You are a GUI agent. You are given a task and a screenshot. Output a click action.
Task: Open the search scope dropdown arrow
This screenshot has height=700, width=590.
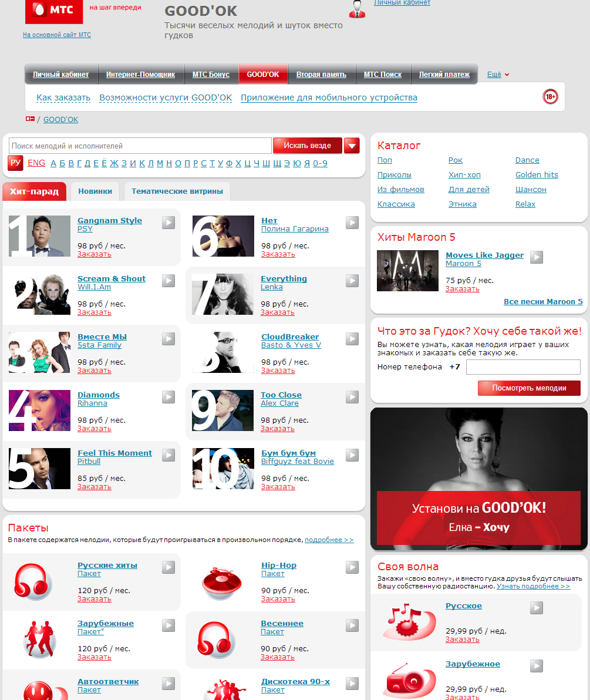point(352,146)
